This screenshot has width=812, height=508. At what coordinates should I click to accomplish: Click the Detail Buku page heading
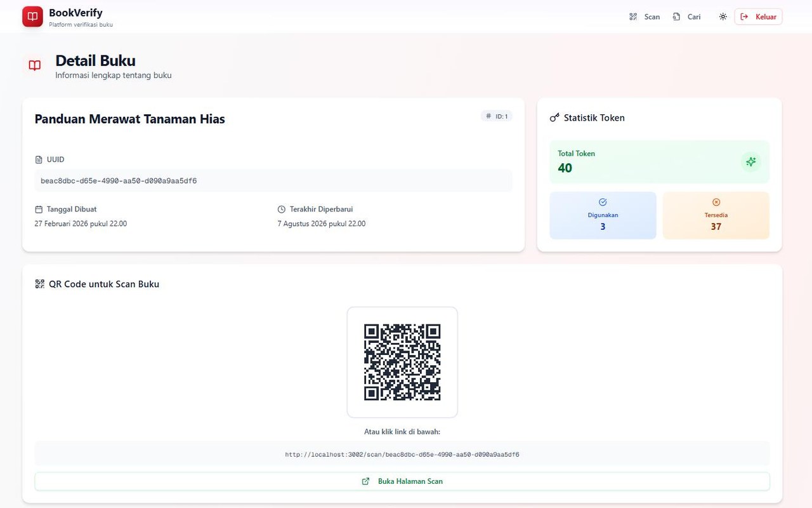(95, 61)
